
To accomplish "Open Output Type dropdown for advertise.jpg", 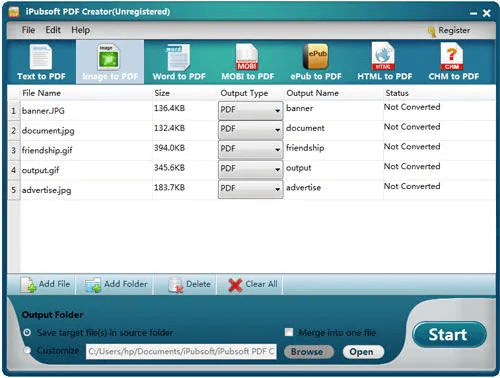I will click(250, 189).
